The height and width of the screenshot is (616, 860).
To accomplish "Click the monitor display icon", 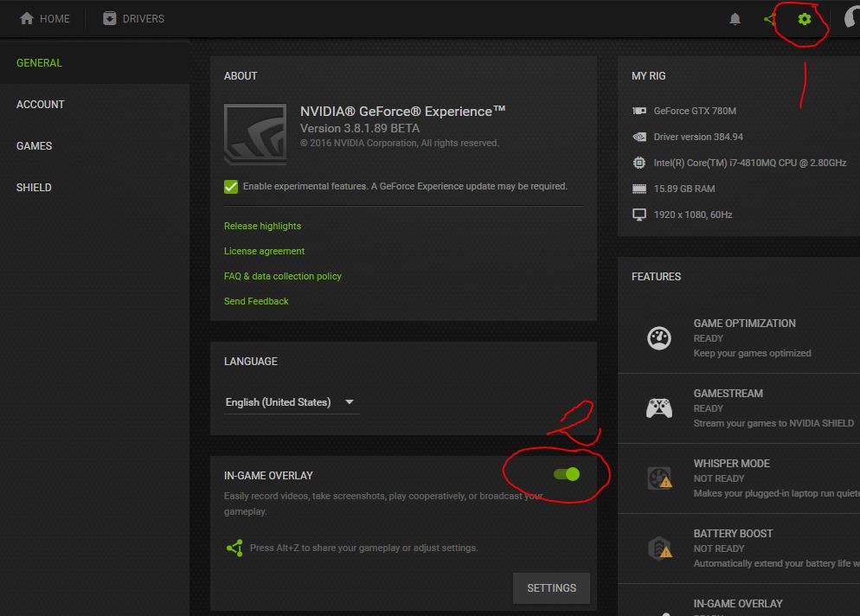I will [639, 215].
